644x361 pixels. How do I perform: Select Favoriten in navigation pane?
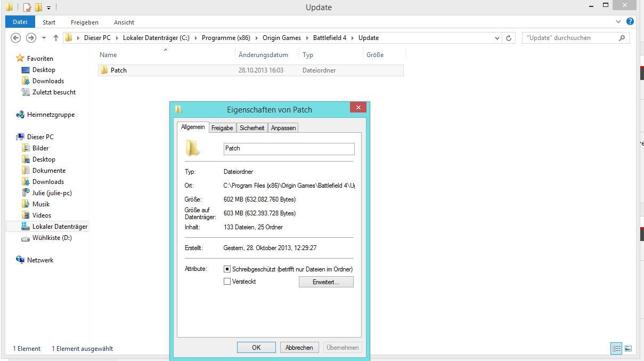tap(40, 59)
